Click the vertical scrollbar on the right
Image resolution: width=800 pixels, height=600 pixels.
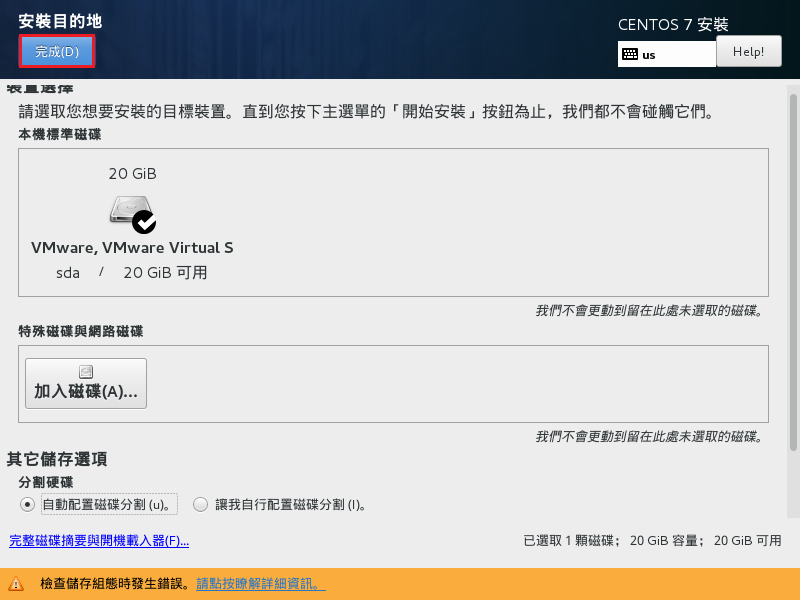pyautogui.click(x=793, y=272)
